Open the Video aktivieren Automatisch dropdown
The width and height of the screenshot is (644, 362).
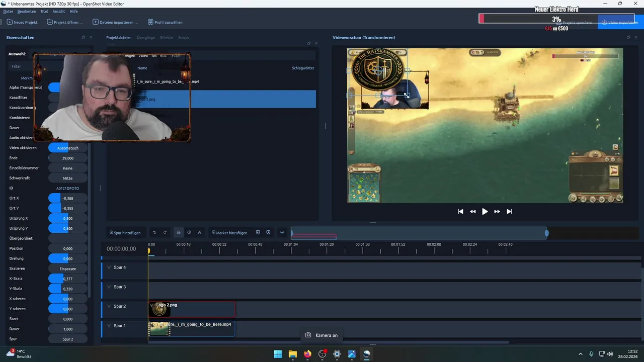(67, 148)
